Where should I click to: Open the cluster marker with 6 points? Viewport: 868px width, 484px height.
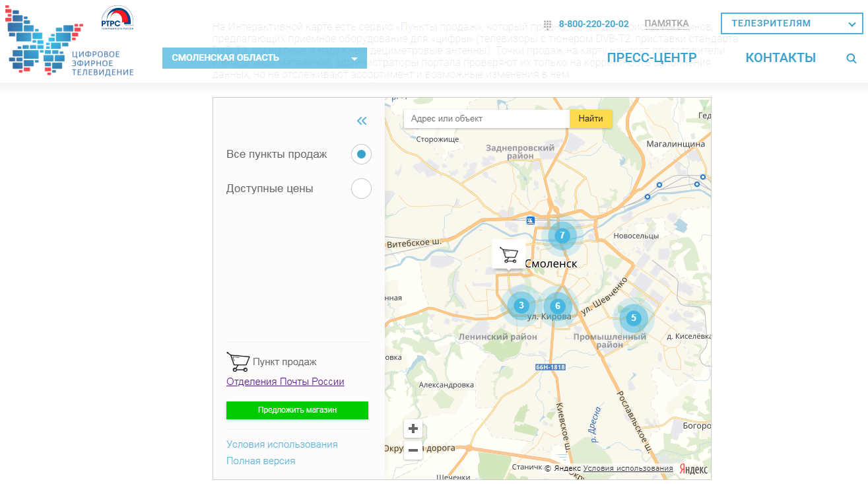[558, 306]
